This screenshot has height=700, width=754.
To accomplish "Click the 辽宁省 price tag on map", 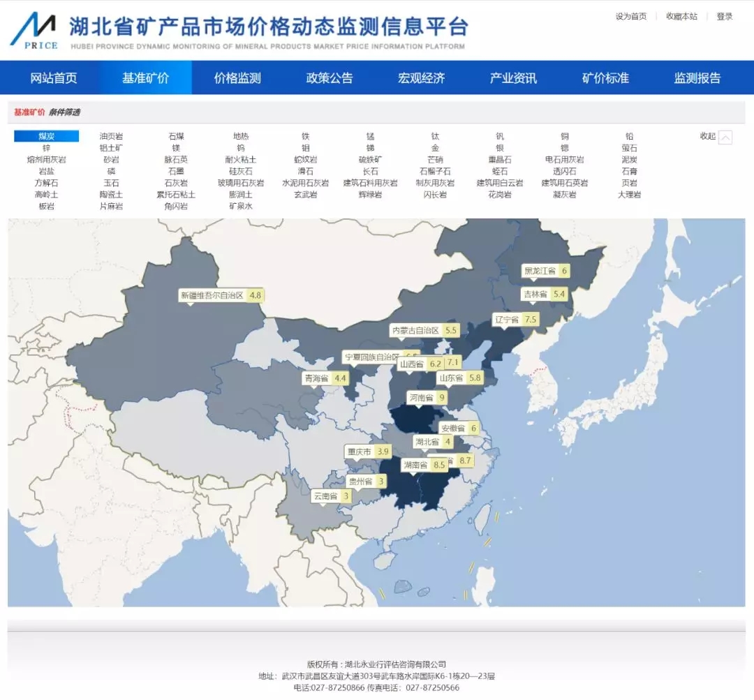I will pos(508,320).
